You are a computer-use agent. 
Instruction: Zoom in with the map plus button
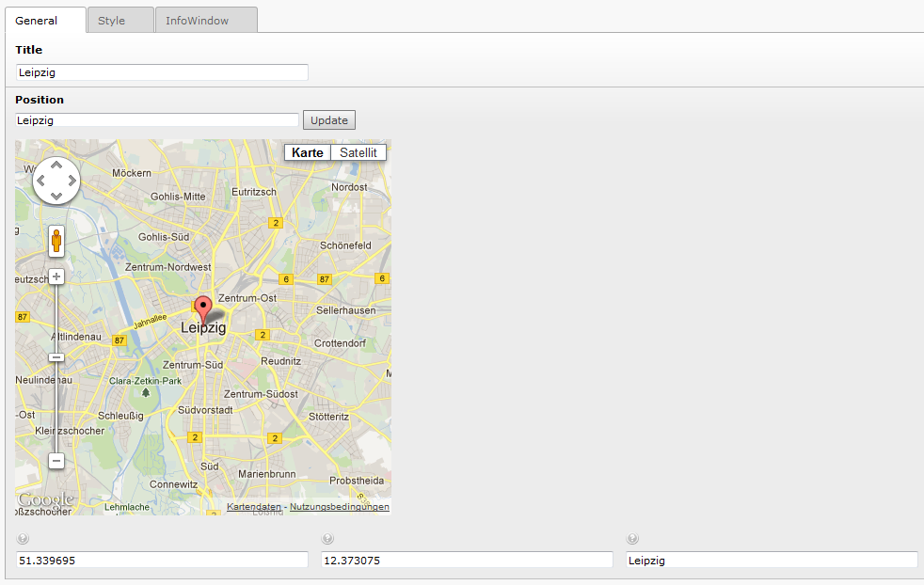(56, 277)
